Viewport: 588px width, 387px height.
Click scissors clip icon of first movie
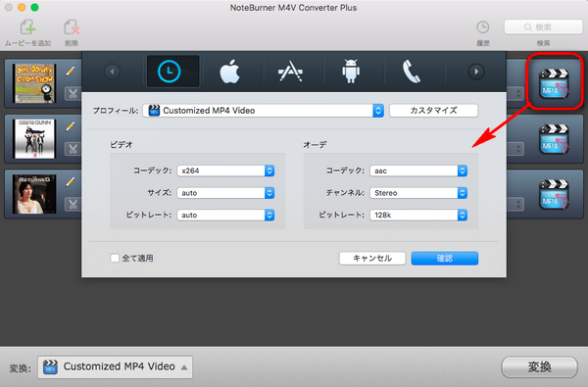click(x=73, y=93)
